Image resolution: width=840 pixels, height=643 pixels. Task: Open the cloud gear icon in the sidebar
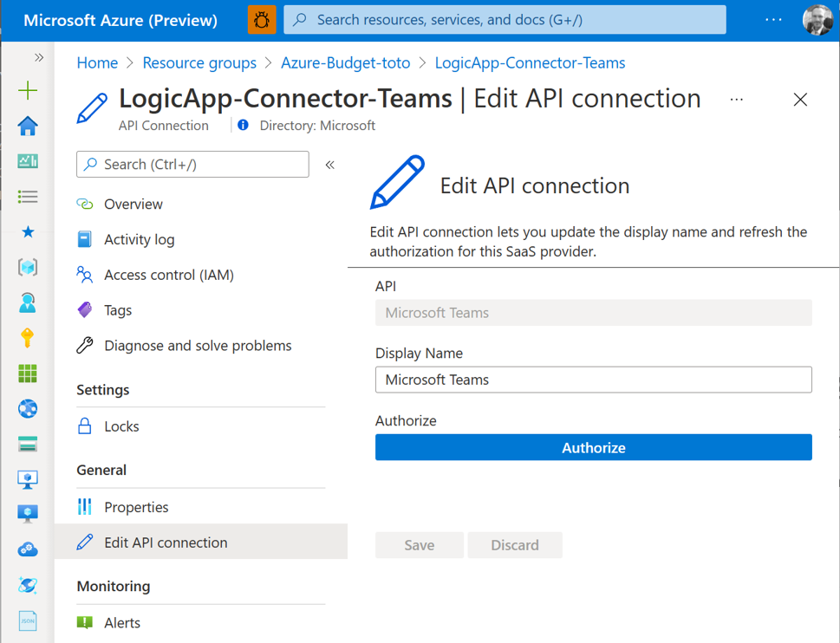28,549
